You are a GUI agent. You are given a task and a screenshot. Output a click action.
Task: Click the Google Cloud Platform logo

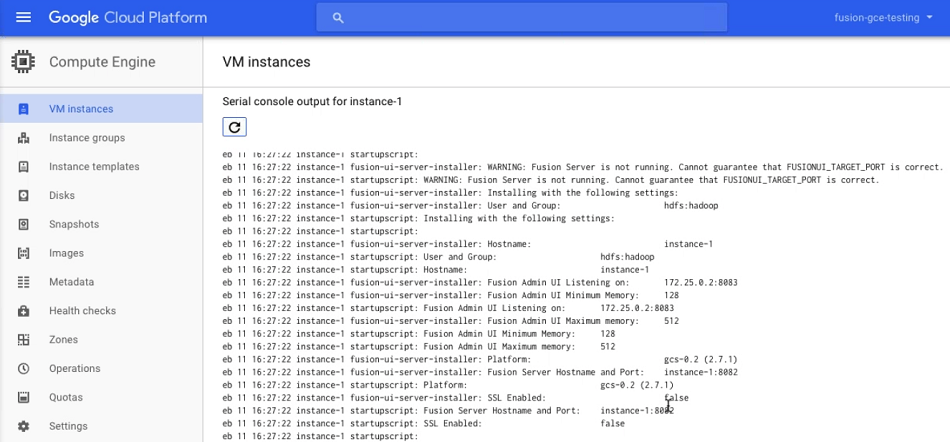point(128,18)
